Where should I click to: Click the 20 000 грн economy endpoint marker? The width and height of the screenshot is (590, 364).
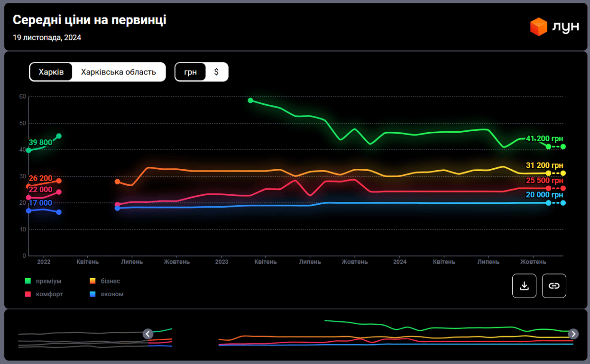(x=563, y=203)
